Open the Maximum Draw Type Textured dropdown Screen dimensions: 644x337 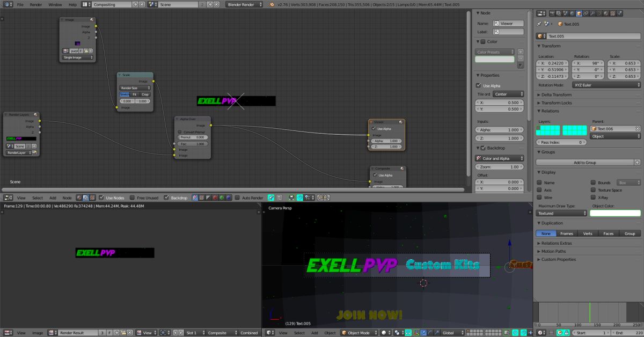561,213
